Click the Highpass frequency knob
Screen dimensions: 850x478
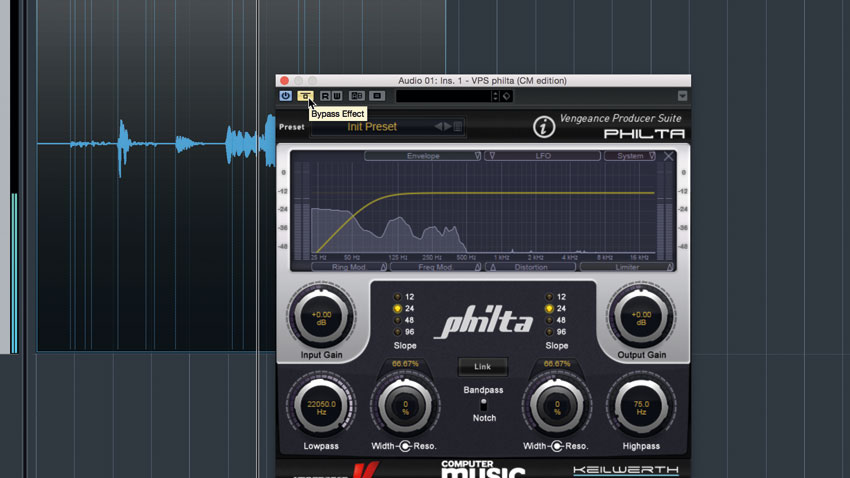tap(641, 407)
